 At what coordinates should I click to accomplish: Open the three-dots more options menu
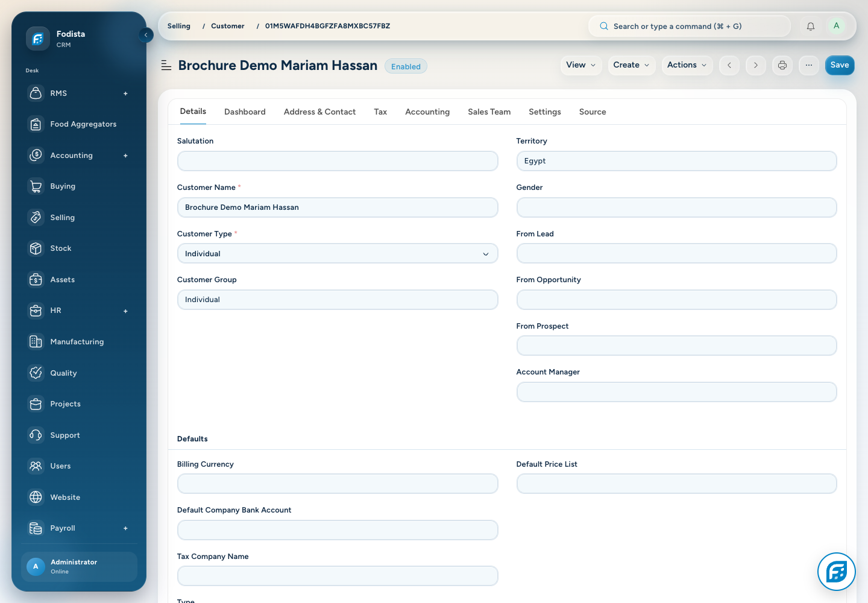click(809, 65)
